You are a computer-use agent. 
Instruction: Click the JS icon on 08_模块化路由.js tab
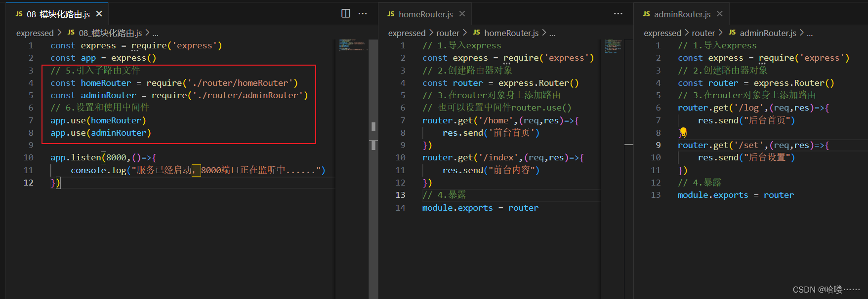[19, 14]
